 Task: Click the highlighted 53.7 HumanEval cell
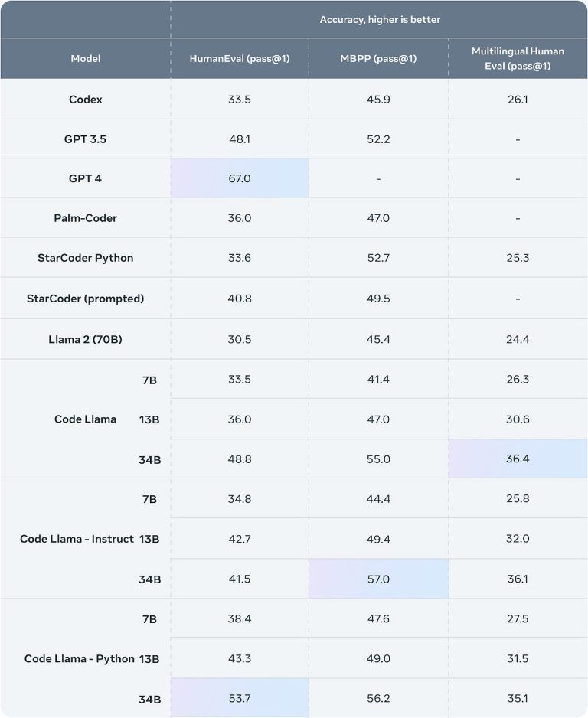click(240, 699)
